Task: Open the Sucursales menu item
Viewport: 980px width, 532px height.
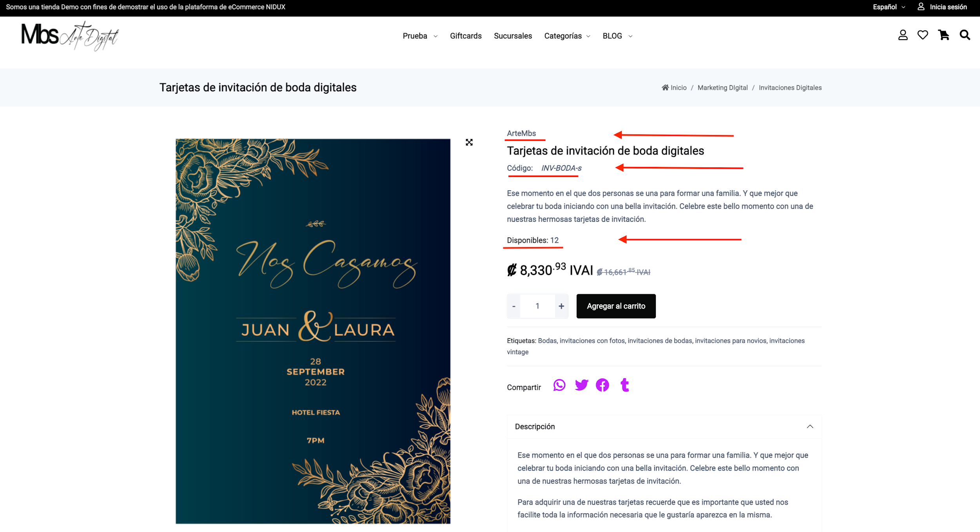Action: pos(513,36)
